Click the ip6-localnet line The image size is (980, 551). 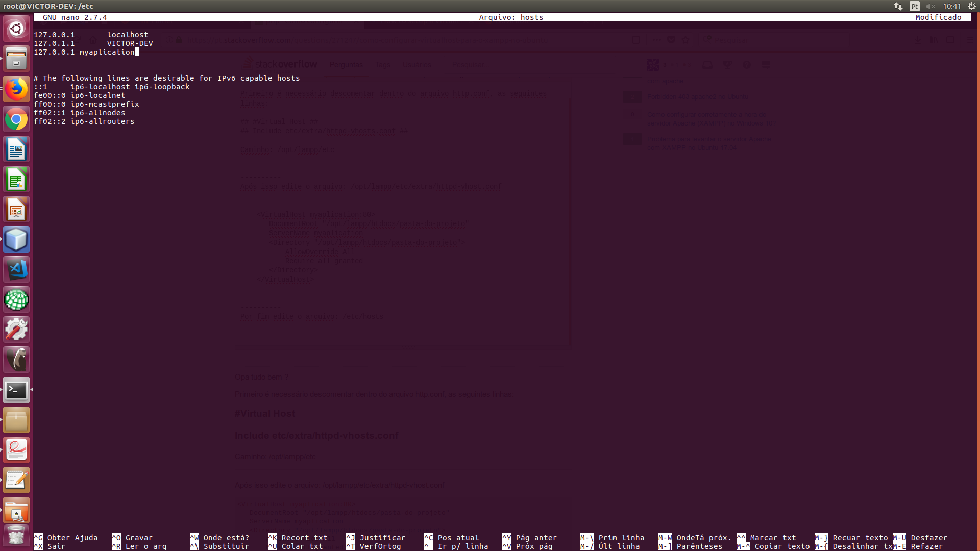click(79, 95)
